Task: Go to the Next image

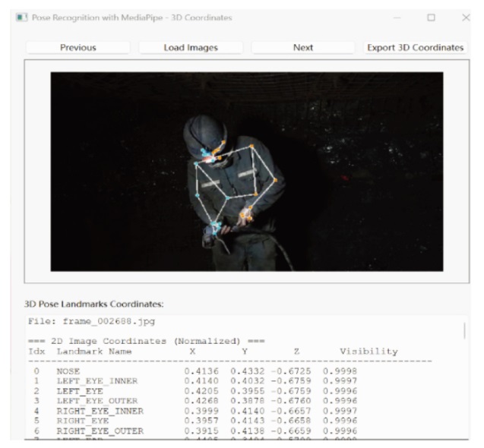Action: pyautogui.click(x=303, y=48)
